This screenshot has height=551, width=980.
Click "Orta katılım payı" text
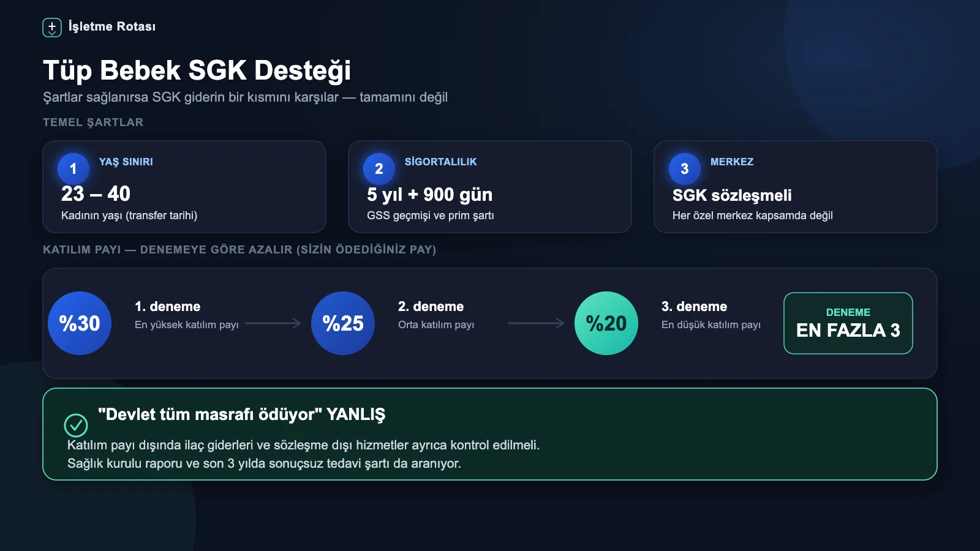436,324
